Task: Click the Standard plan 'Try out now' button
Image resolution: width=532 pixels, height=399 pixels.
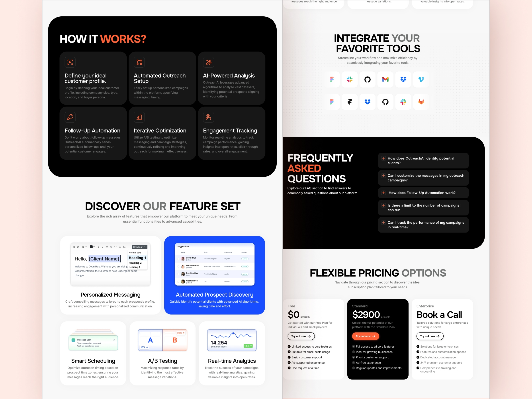Action: click(x=365, y=336)
